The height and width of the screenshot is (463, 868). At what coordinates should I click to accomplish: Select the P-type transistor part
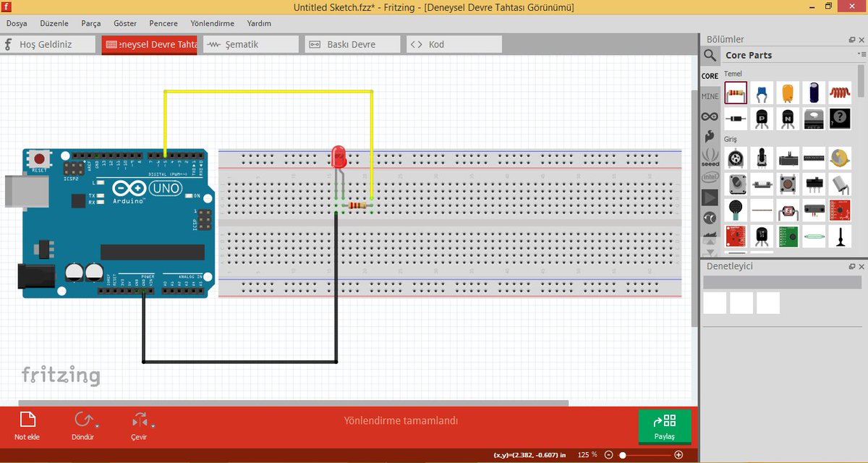coord(762,119)
